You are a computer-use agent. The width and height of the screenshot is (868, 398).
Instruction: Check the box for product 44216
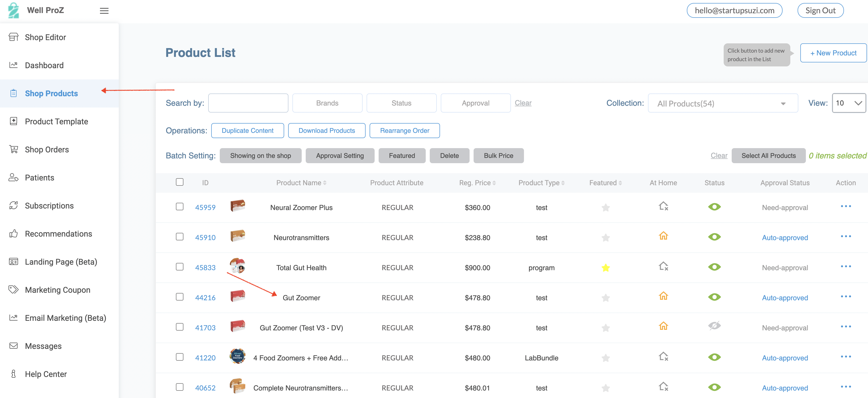click(180, 297)
